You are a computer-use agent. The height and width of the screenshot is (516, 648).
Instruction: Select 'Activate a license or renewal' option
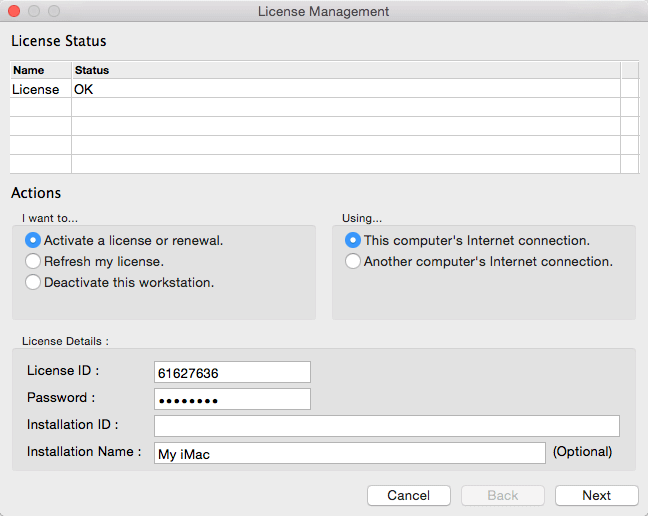click(x=34, y=240)
